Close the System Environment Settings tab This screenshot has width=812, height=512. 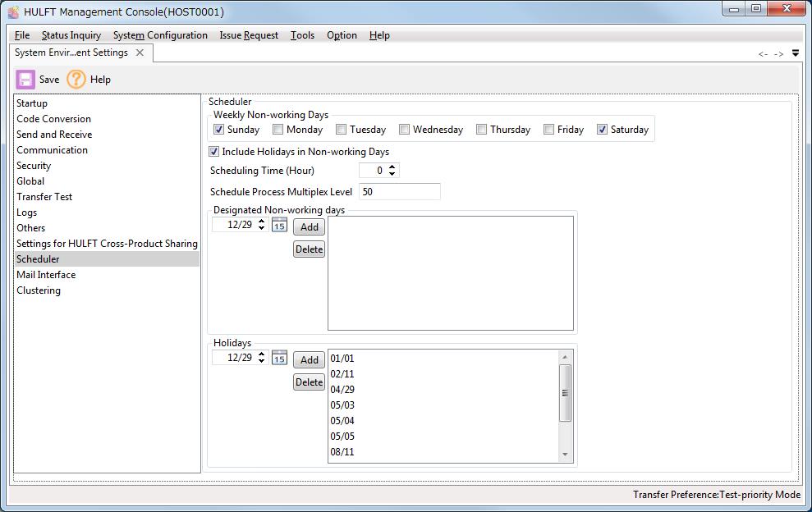[138, 51]
